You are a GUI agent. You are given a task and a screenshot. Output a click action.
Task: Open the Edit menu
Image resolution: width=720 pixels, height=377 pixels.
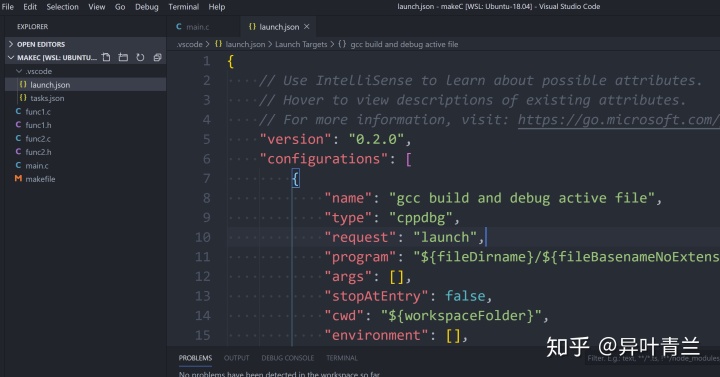30,7
